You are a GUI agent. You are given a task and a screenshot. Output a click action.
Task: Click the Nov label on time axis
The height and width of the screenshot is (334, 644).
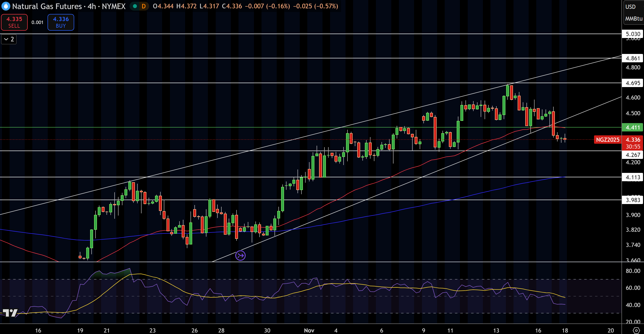[x=309, y=330]
